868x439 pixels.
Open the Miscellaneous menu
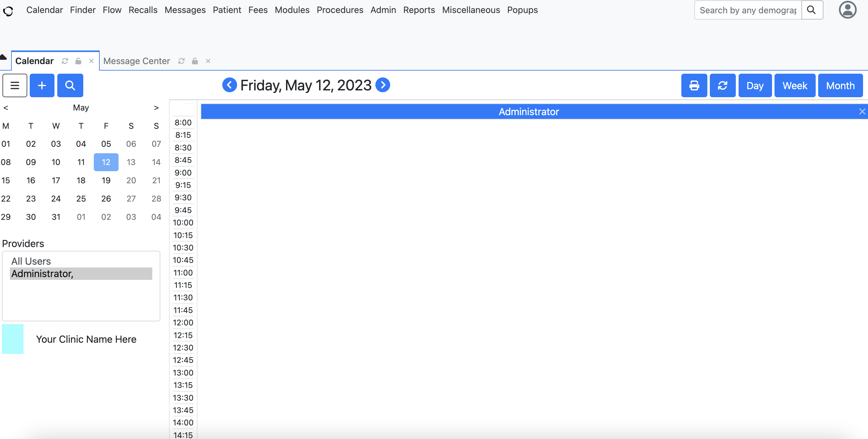[470, 10]
